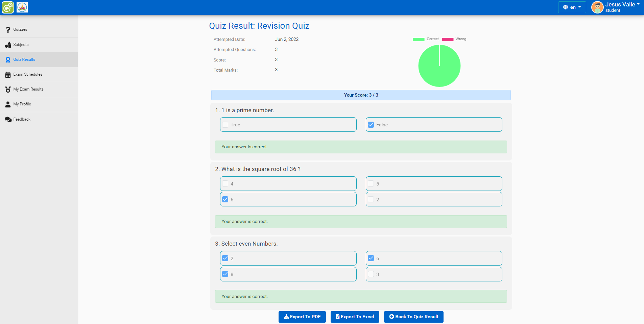Image resolution: width=644 pixels, height=324 pixels.
Task: Click the Your Score 3/3 banner
Action: pos(361,95)
